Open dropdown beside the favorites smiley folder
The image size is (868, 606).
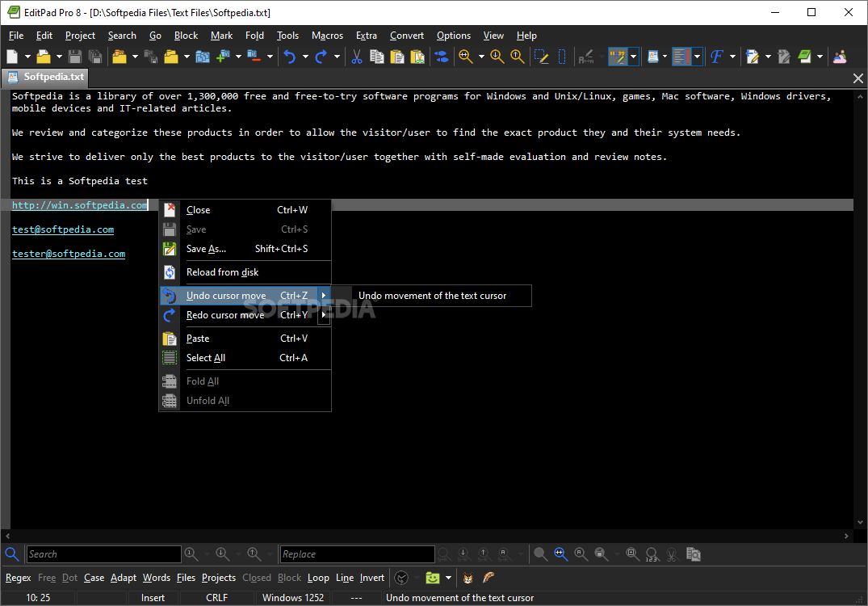click(448, 578)
